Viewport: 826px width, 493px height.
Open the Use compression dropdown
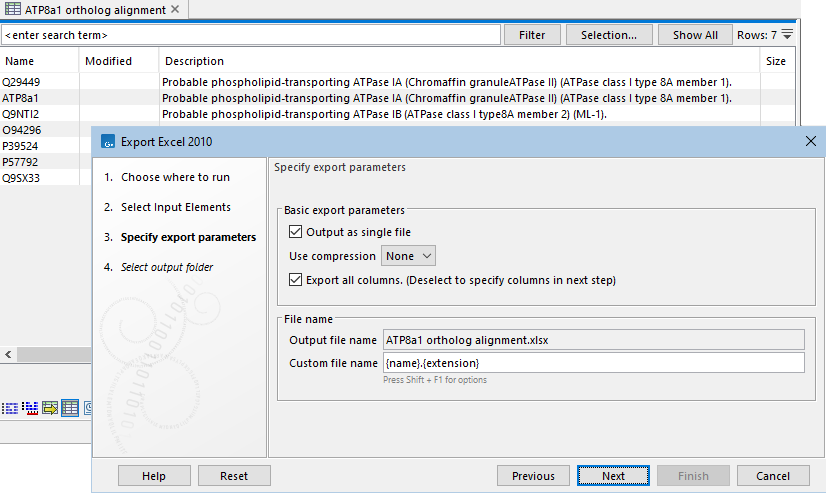[408, 256]
